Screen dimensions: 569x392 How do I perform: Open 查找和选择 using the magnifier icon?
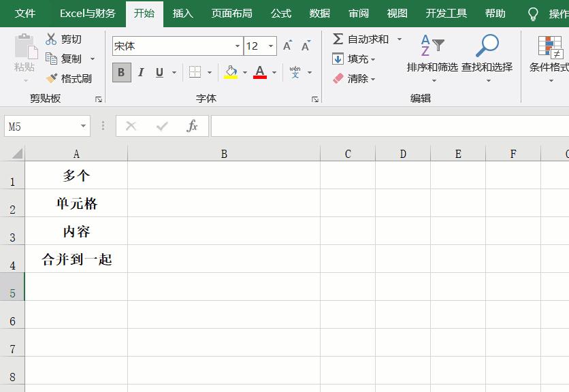pos(487,45)
